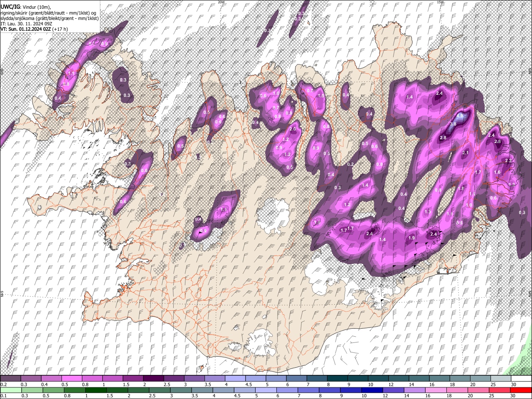Click the '0.4' label in upper legend row
The image size is (532, 399).
point(44,384)
